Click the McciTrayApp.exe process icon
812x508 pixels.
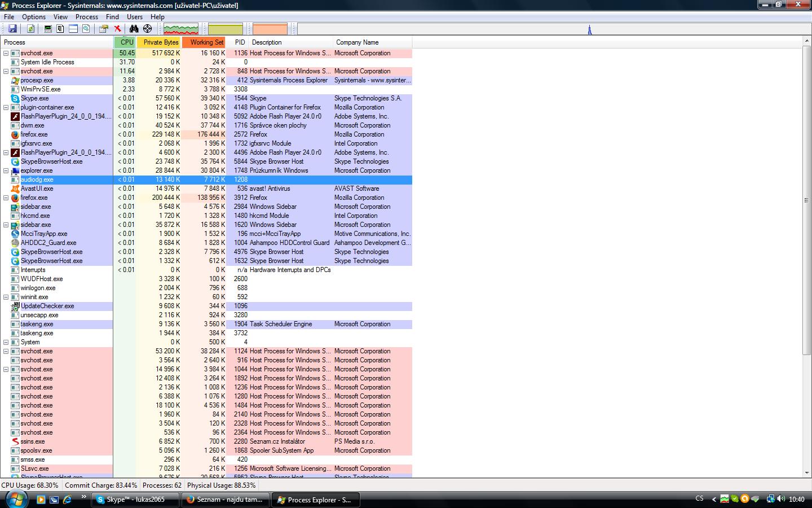[15, 234]
